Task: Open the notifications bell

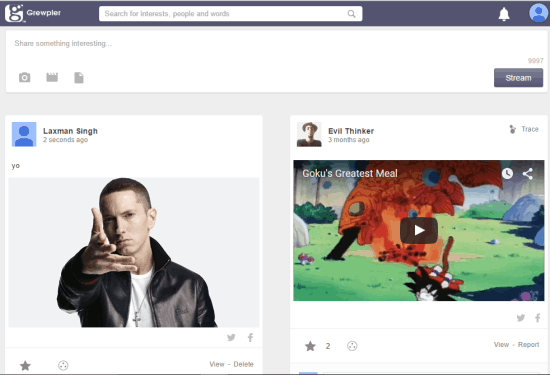Action: coord(504,14)
